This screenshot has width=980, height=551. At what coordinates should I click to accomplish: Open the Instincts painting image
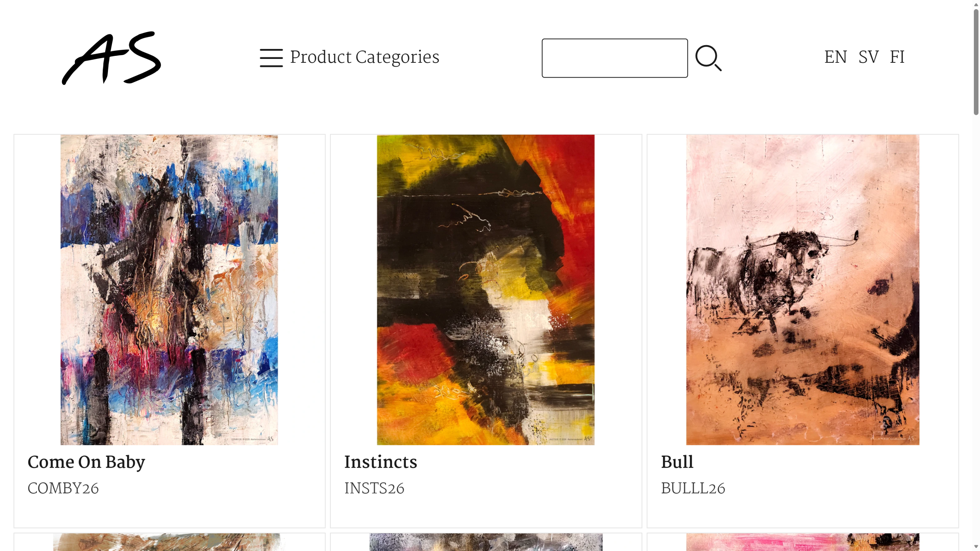pos(485,290)
